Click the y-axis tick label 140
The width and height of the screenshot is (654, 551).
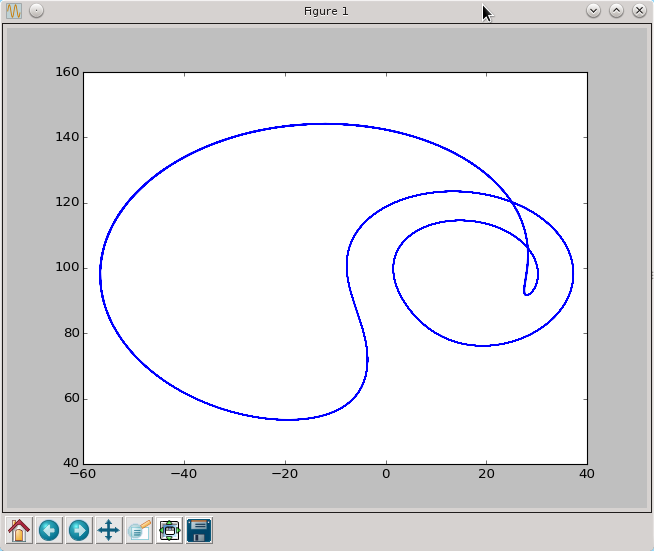click(65, 137)
